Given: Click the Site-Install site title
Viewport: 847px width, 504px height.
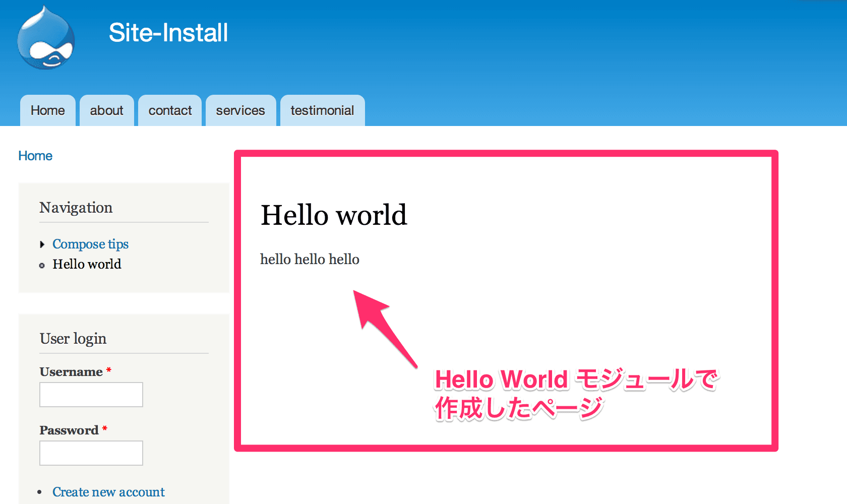Looking at the screenshot, I should [x=169, y=32].
